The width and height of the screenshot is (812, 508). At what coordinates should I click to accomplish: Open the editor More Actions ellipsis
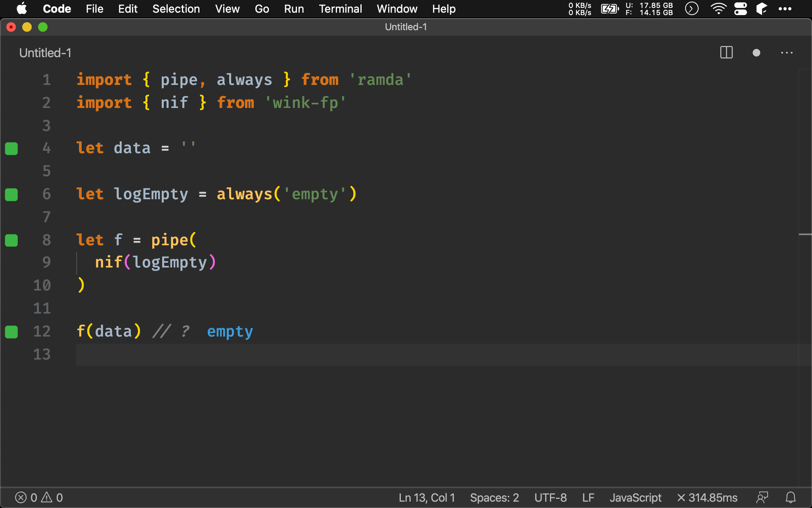pos(787,53)
